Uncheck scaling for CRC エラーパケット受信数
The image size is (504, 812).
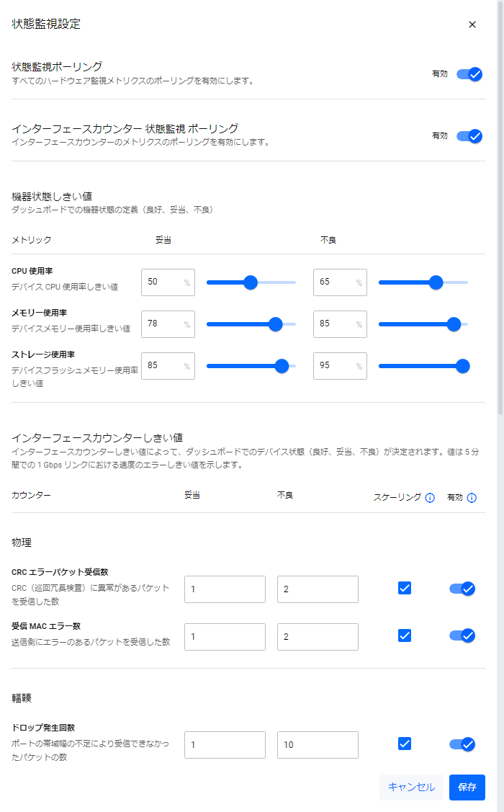pos(405,588)
